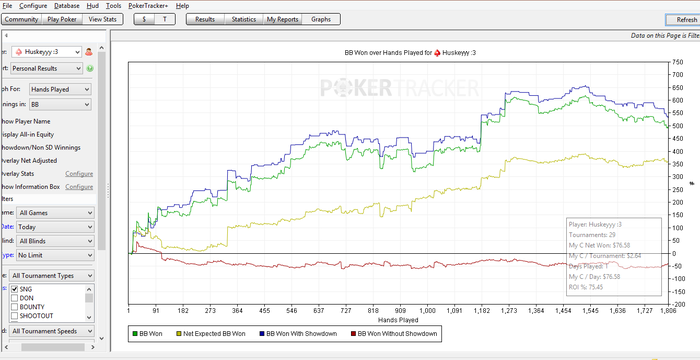Image resolution: width=700 pixels, height=360 pixels.
Task: Click the Refresh button
Action: [683, 20]
